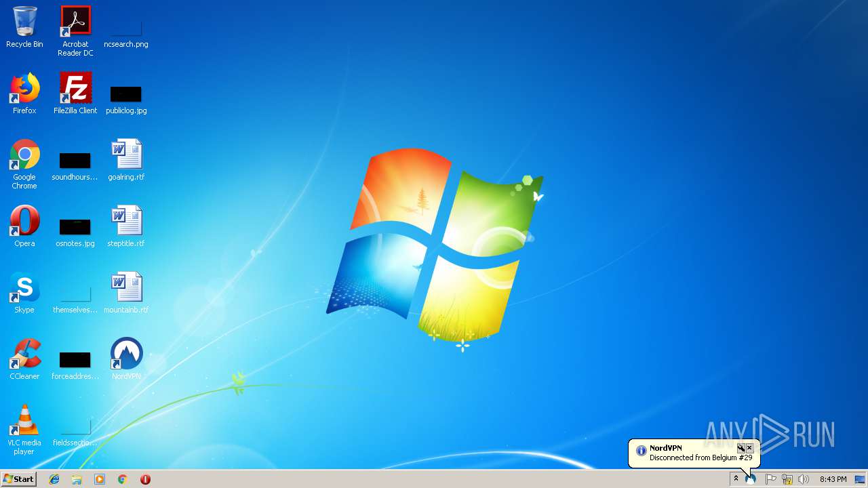868x488 pixels.
Task: Select the CCleaner desktop shortcut
Action: click(24, 359)
